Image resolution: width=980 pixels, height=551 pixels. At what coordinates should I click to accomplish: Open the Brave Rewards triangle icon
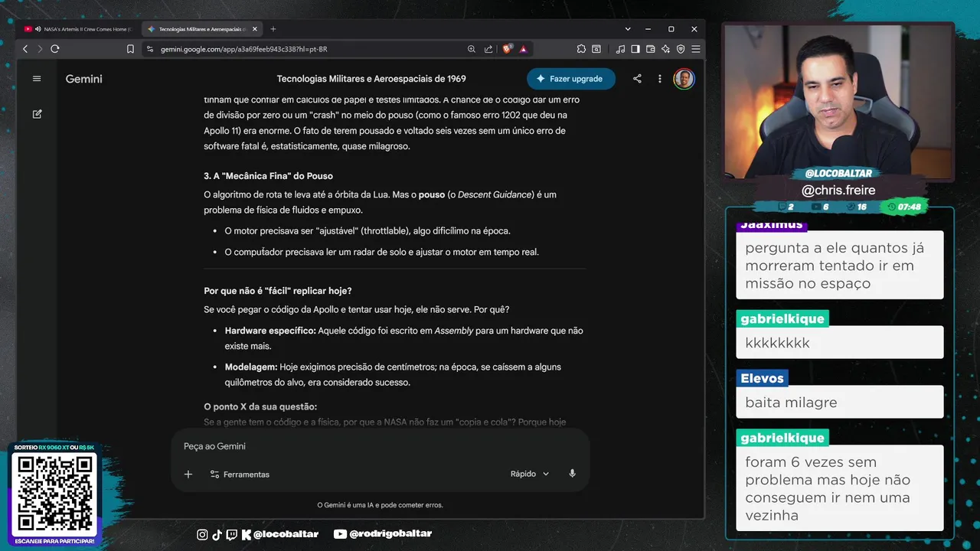(x=524, y=49)
